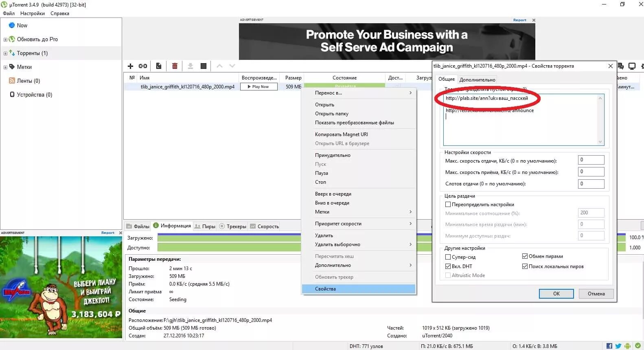The height and width of the screenshot is (350, 644).
Task: Click Move Up Queue arrow icon
Action: click(219, 66)
